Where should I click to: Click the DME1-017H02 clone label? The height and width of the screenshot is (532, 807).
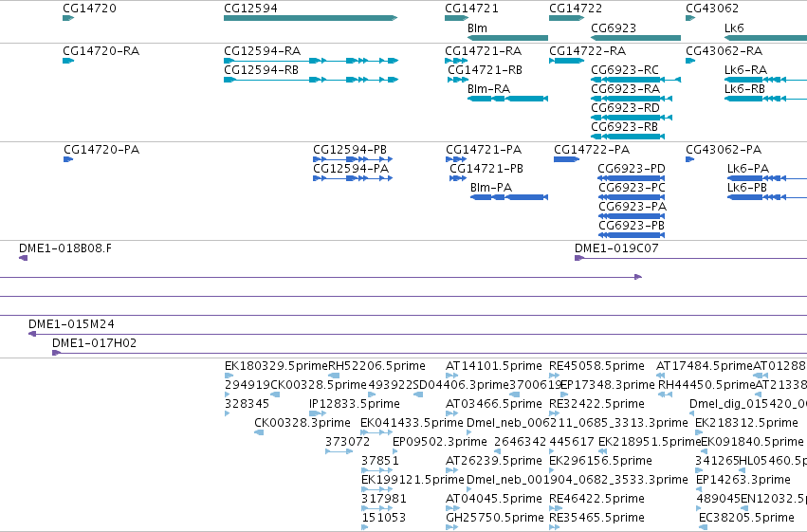click(94, 343)
